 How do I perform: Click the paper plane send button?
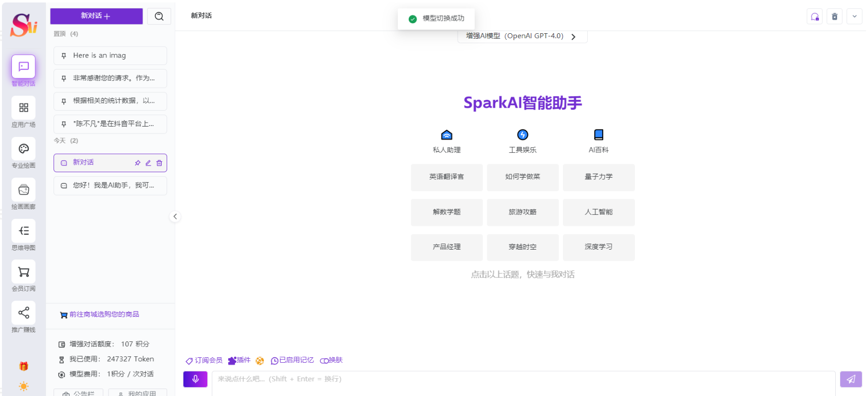click(851, 379)
